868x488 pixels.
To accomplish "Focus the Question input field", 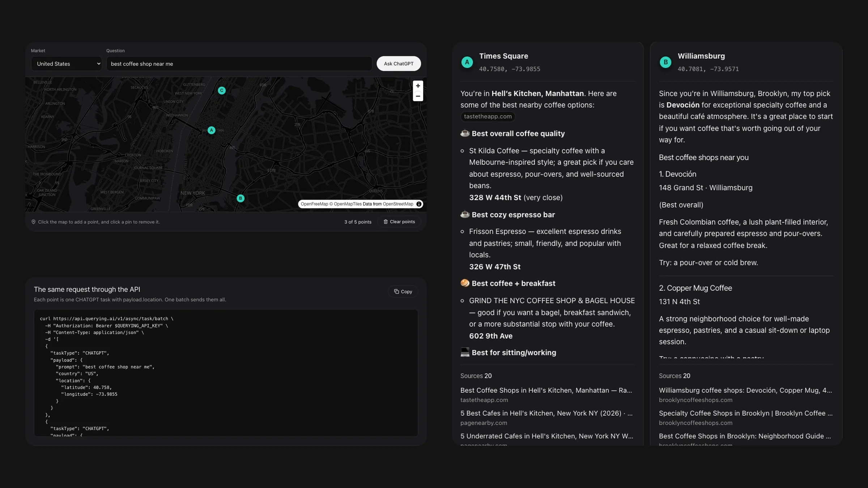I will point(239,64).
